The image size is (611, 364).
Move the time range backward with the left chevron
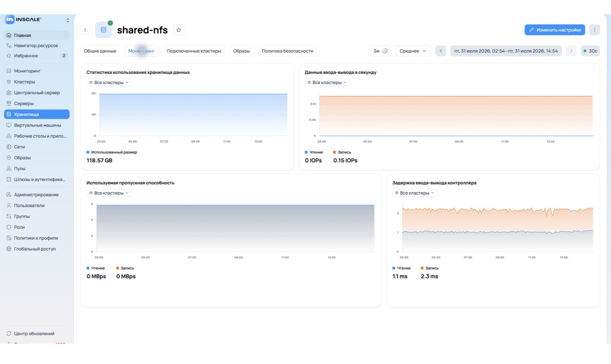[441, 51]
